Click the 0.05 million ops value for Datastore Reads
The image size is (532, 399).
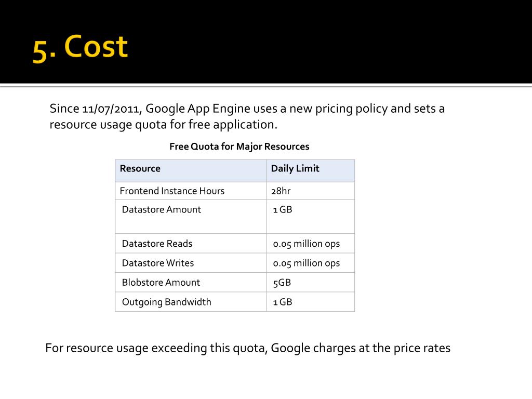pyautogui.click(x=311, y=243)
